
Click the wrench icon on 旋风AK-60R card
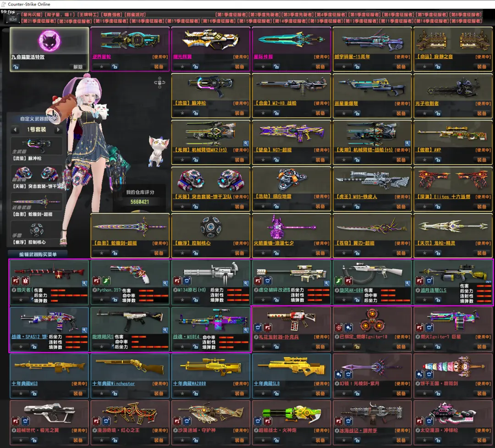coord(407,283)
